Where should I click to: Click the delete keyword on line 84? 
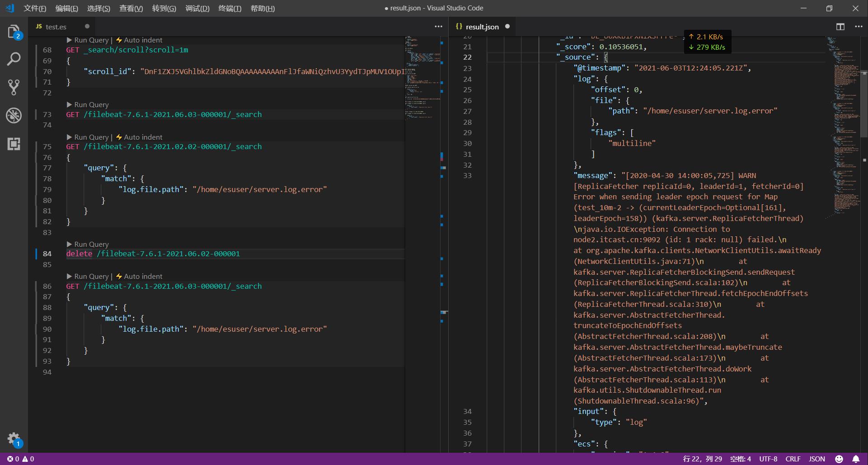[79, 254]
